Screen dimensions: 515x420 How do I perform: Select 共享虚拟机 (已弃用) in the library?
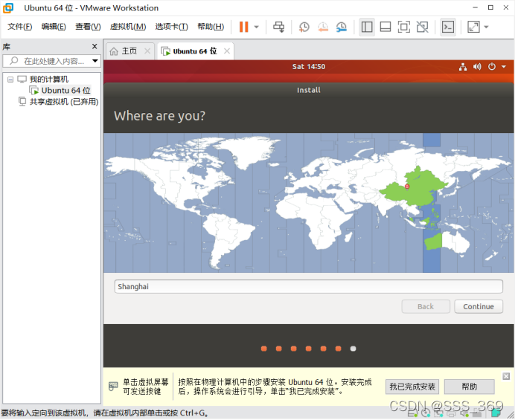[x=64, y=102]
